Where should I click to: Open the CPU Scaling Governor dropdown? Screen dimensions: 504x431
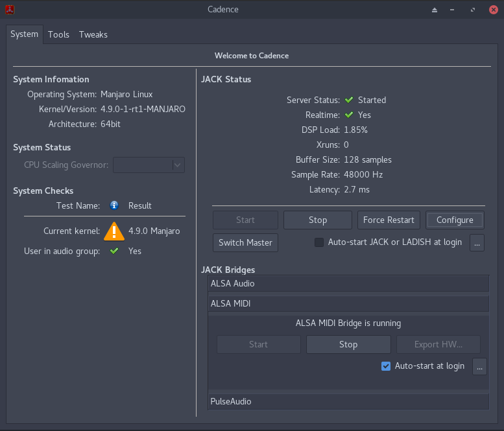[x=149, y=165]
